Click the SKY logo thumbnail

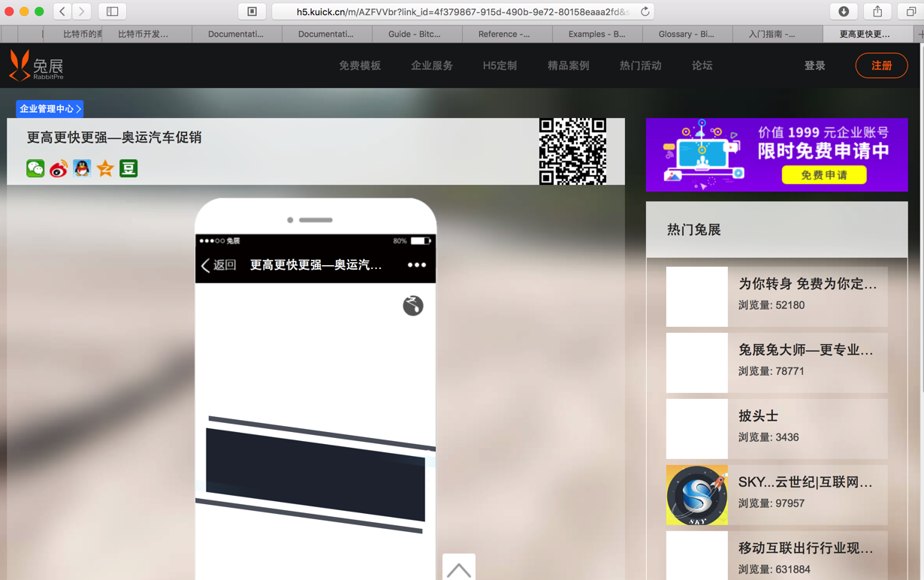coord(697,495)
